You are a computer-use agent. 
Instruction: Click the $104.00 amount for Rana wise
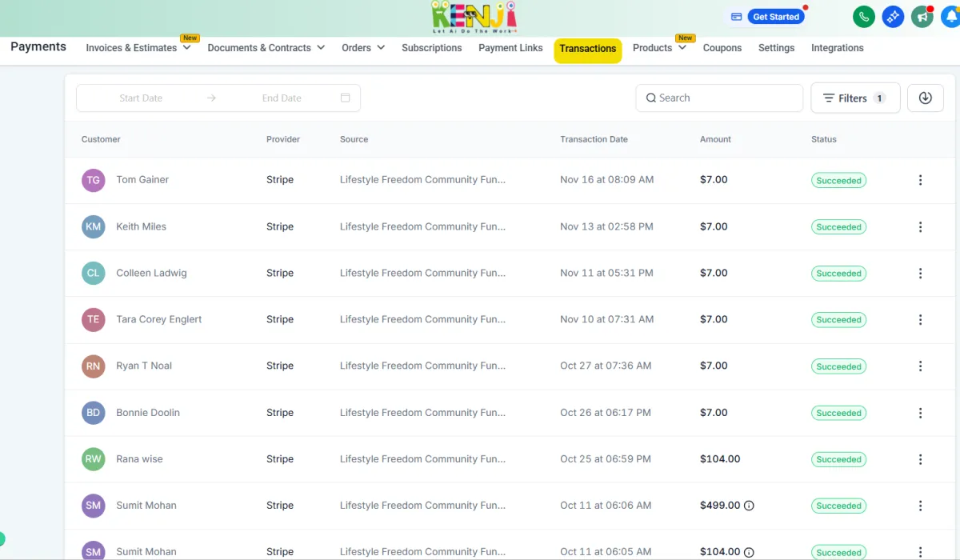(720, 459)
